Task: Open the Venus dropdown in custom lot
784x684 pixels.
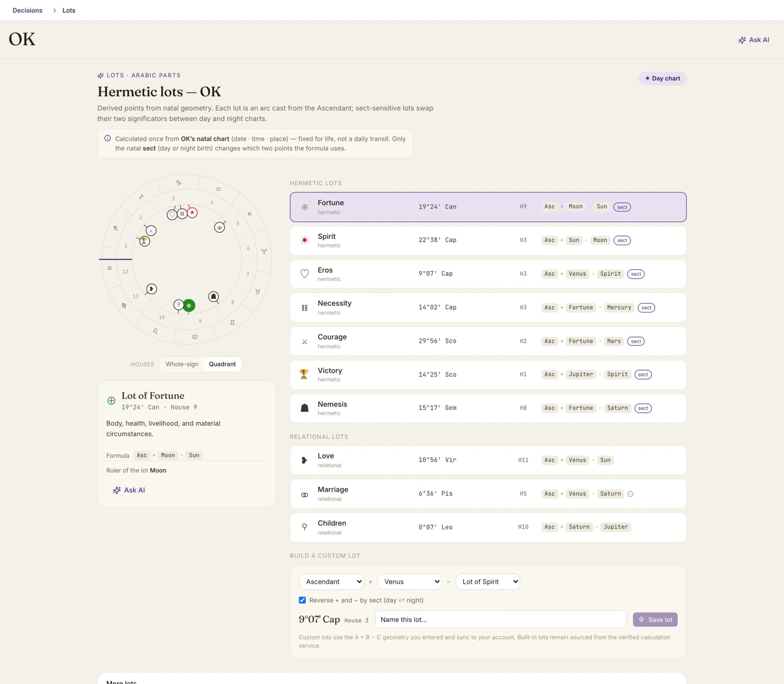Action: (410, 582)
